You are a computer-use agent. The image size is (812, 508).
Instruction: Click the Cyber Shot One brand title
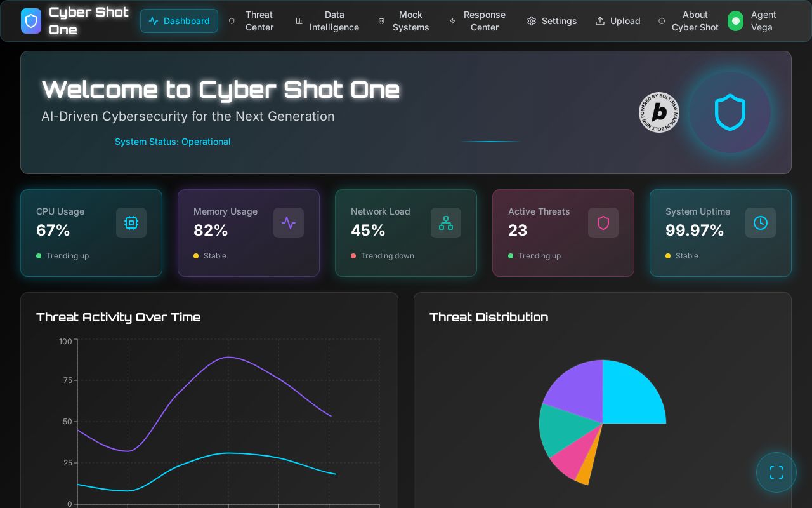pos(89,21)
